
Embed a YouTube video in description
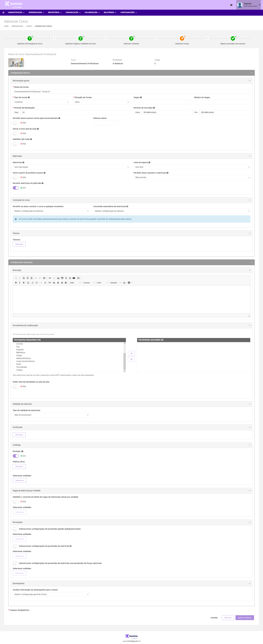pyautogui.click(x=74, y=278)
